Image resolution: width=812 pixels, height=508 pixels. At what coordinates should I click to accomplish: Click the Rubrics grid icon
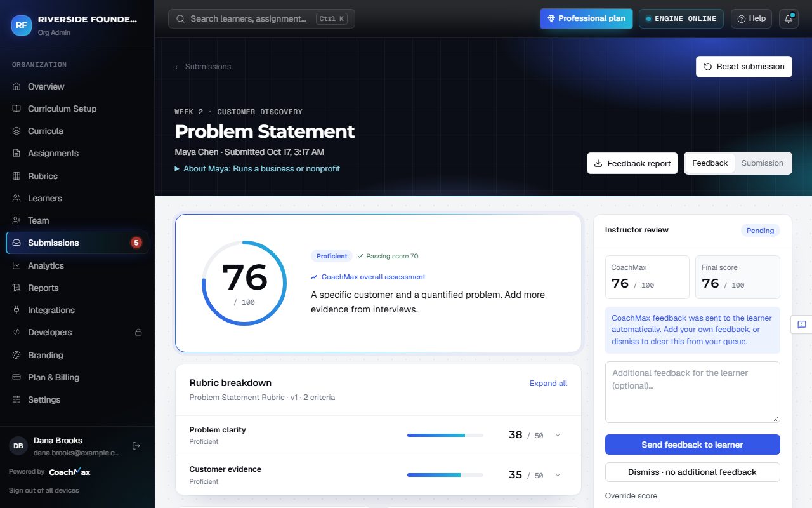(16, 176)
